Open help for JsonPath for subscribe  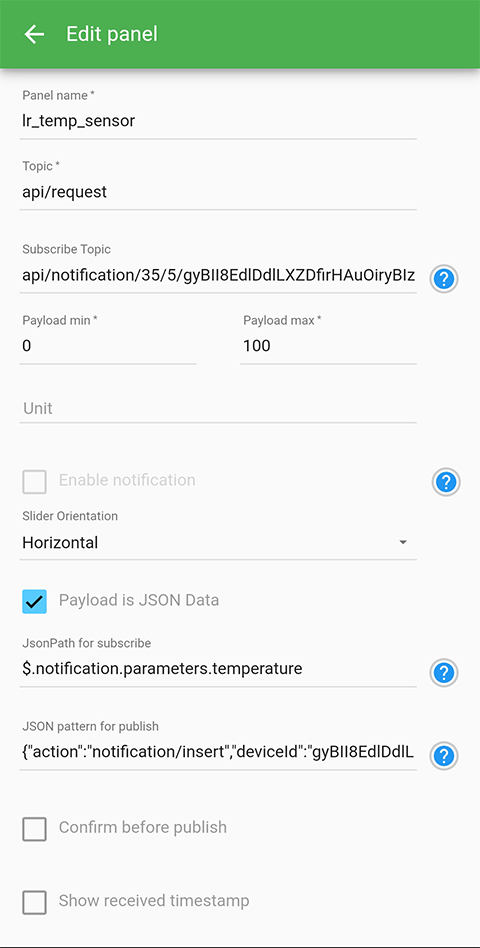click(444, 672)
